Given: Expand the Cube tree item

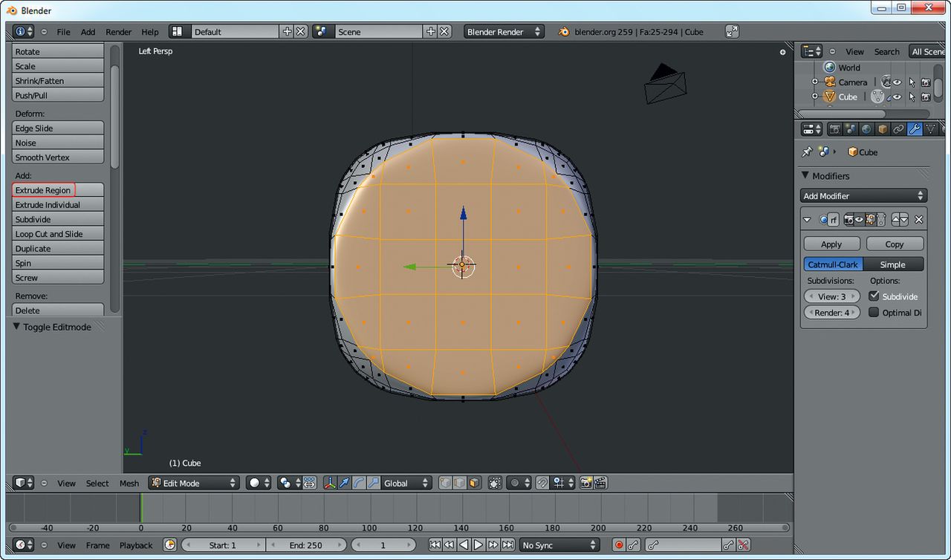Looking at the screenshot, I should click(814, 97).
